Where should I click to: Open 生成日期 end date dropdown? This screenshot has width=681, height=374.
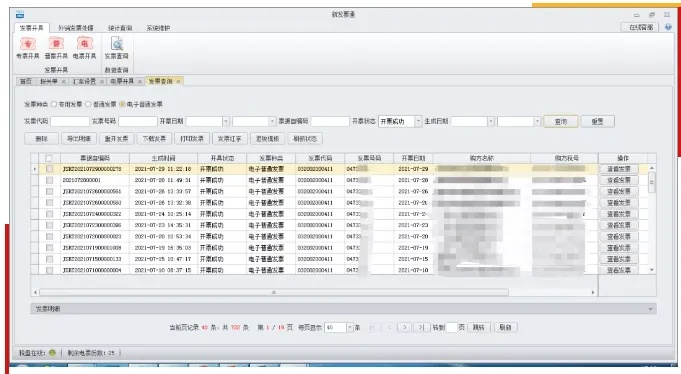(537, 121)
